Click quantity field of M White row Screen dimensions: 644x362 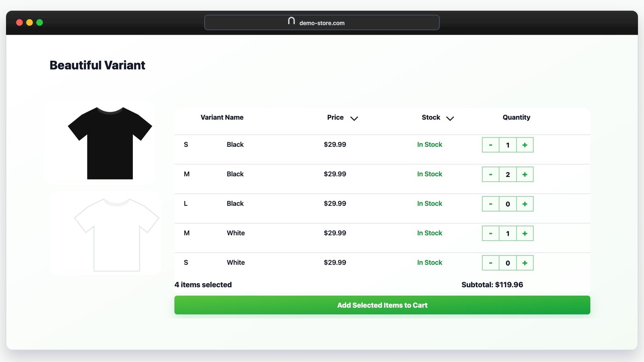[508, 233]
